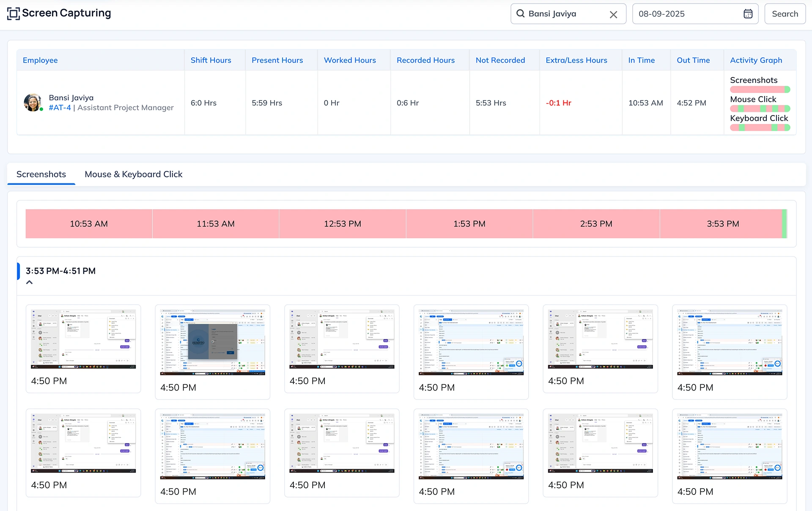Open the screenshot showing Semsto login dialog
The image size is (812, 511).
(x=212, y=342)
